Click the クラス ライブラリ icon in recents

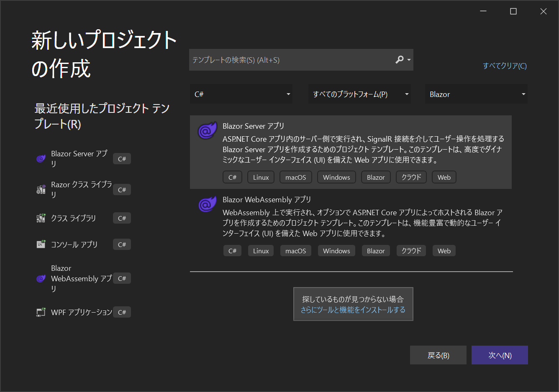click(x=41, y=218)
